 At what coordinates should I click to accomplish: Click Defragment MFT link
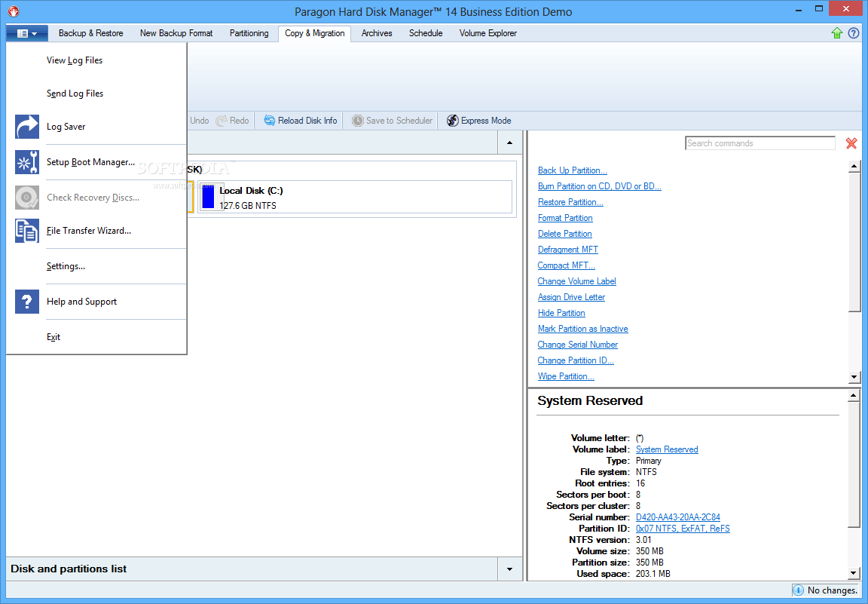(568, 250)
